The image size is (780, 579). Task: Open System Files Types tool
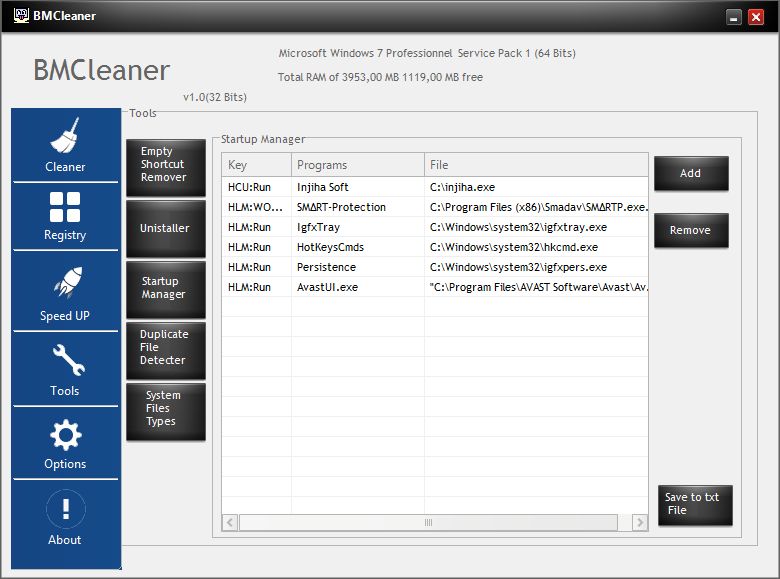coord(165,409)
